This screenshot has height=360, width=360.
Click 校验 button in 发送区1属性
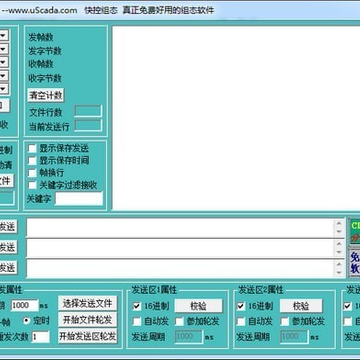pyautogui.click(x=198, y=306)
